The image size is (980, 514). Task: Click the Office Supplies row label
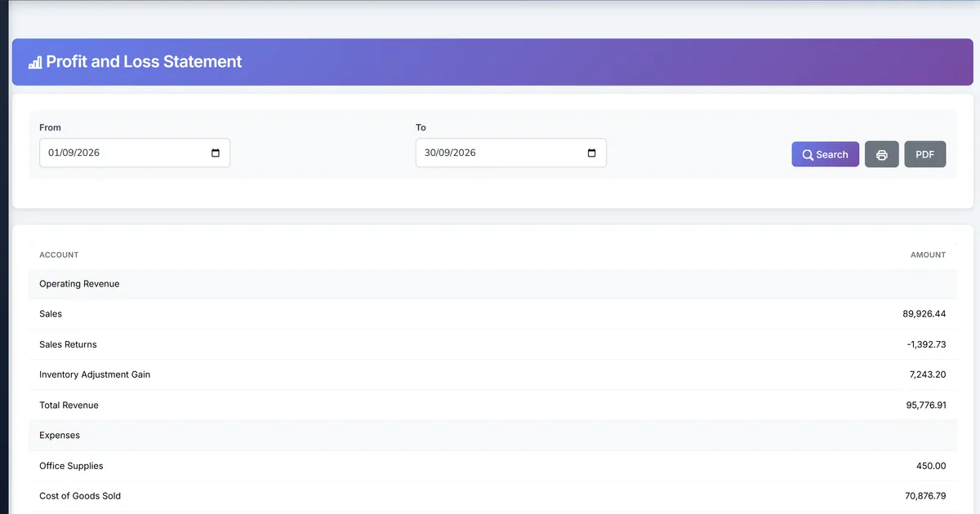(71, 466)
